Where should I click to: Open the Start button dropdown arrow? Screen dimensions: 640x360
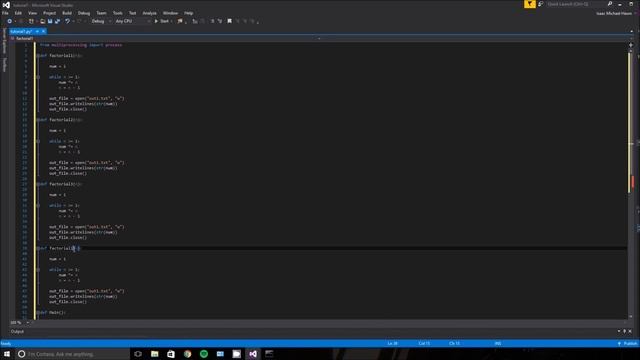[171, 21]
